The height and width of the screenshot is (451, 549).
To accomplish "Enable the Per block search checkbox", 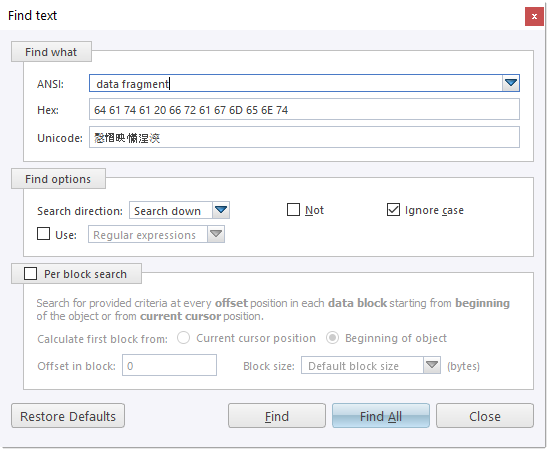I will [30, 273].
